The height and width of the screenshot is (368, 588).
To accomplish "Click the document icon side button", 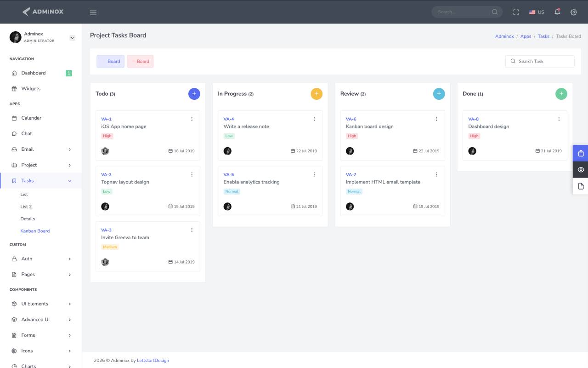I will [581, 186].
